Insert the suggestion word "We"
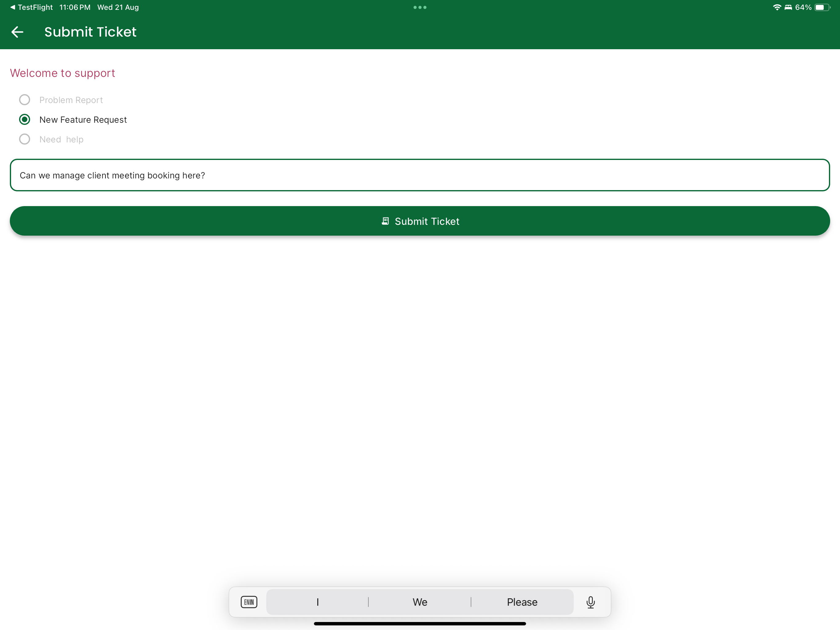The height and width of the screenshot is (630, 840). coord(420,602)
